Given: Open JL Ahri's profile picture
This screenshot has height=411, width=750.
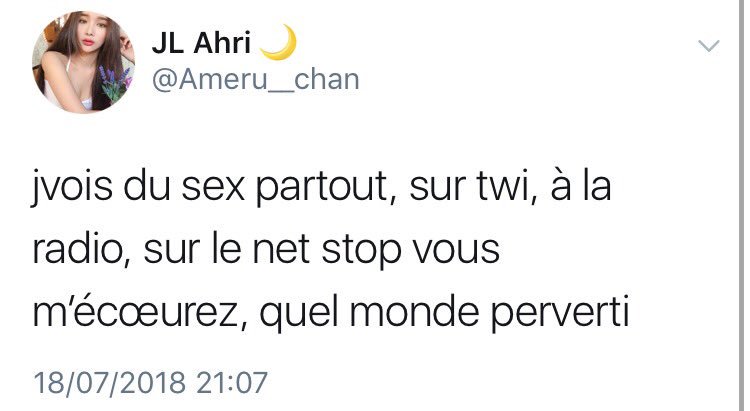Looking at the screenshot, I should [x=84, y=62].
